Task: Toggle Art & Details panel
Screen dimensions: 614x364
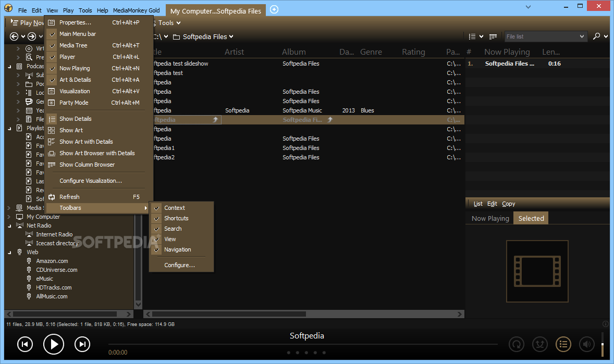Action: click(x=52, y=80)
